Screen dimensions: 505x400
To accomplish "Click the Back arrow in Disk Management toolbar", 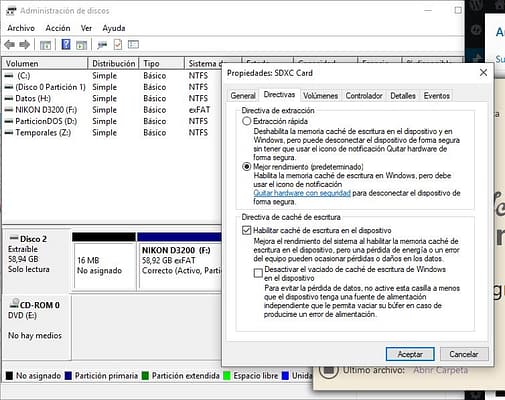I will click(9, 44).
